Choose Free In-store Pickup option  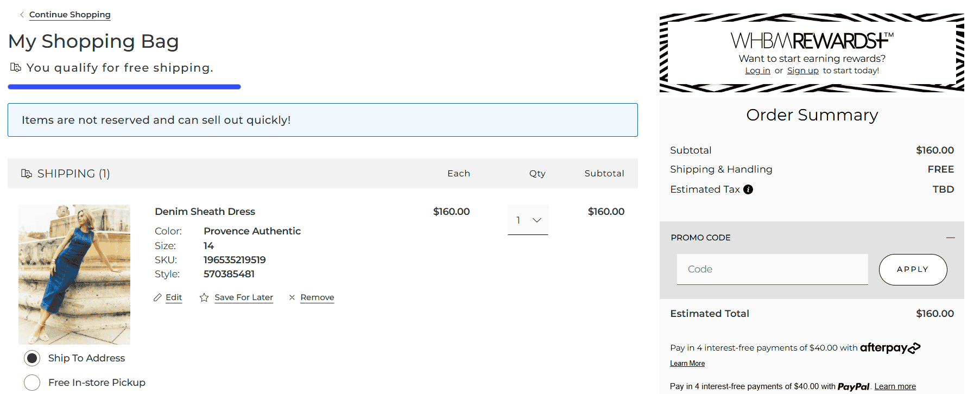32,383
